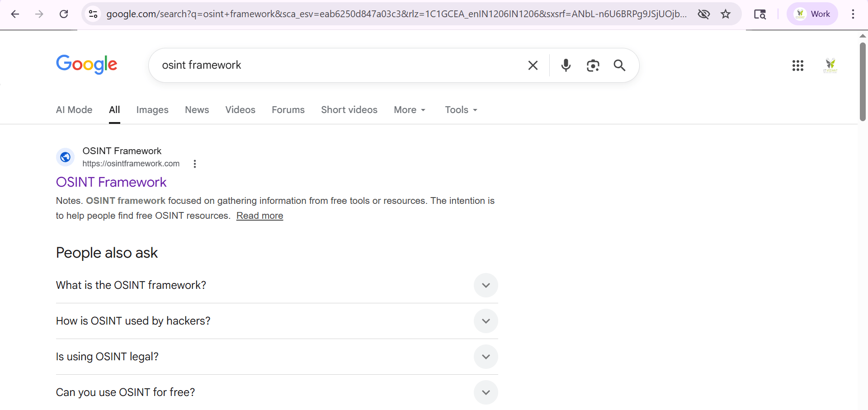Click the Read more link
Viewport: 868px width, 410px height.
pos(260,216)
